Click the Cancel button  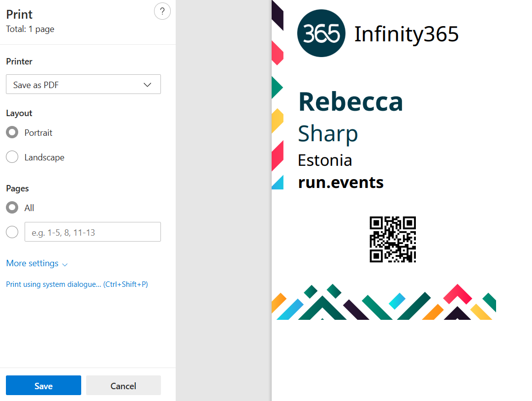tap(123, 386)
